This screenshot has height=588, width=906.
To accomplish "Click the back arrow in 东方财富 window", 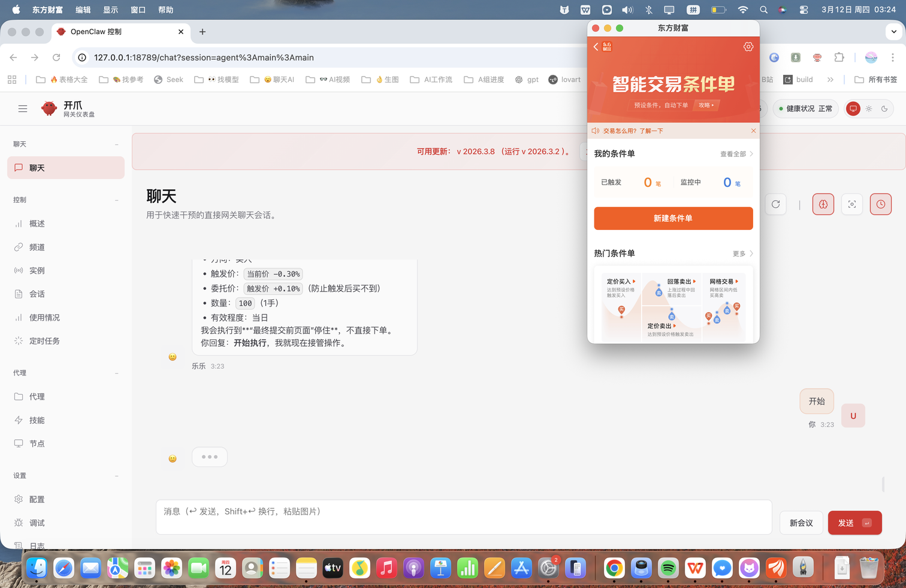I will pyautogui.click(x=596, y=47).
